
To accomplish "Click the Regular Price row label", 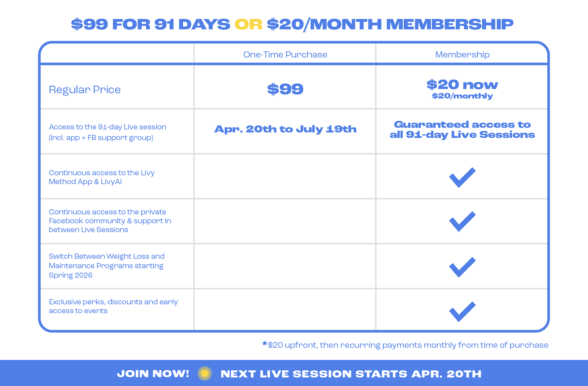I will [x=85, y=90].
